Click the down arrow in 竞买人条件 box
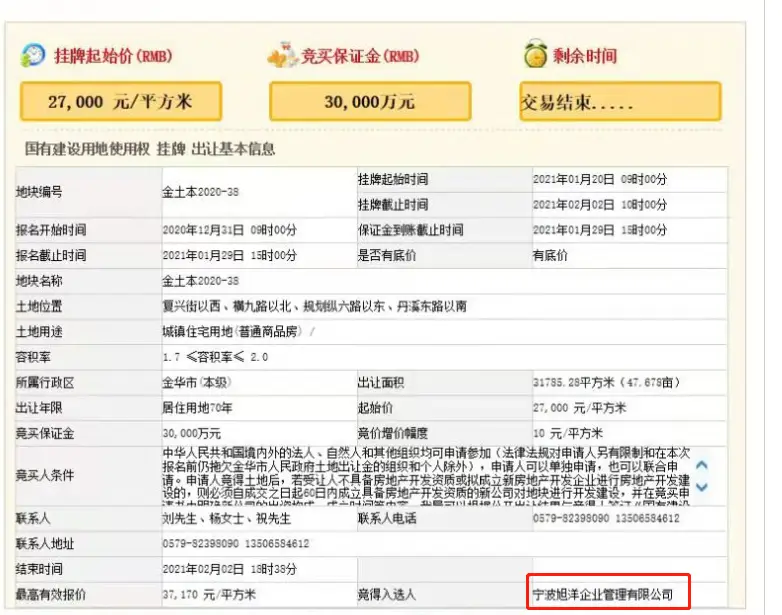Viewport: 782px width, 615px height. coord(702,486)
